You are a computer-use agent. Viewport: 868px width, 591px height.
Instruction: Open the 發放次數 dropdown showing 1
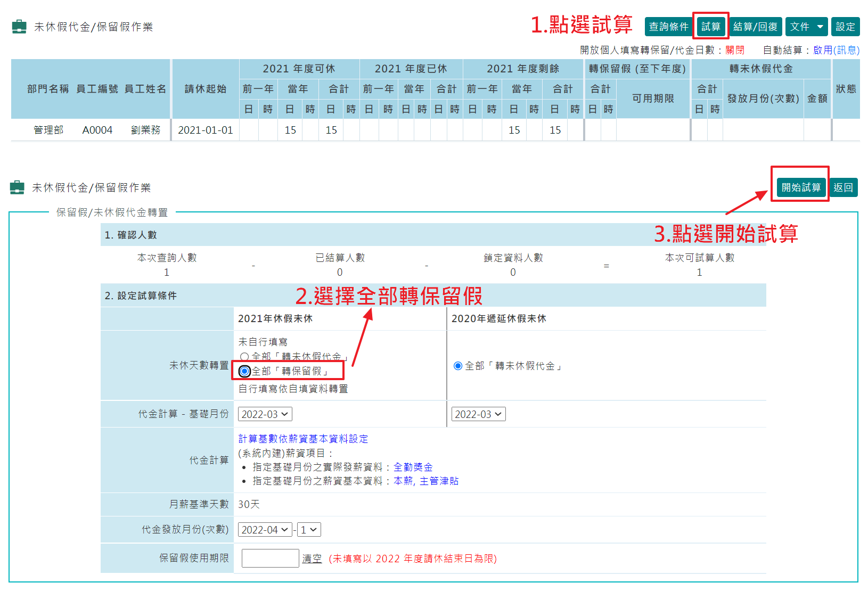coord(309,529)
